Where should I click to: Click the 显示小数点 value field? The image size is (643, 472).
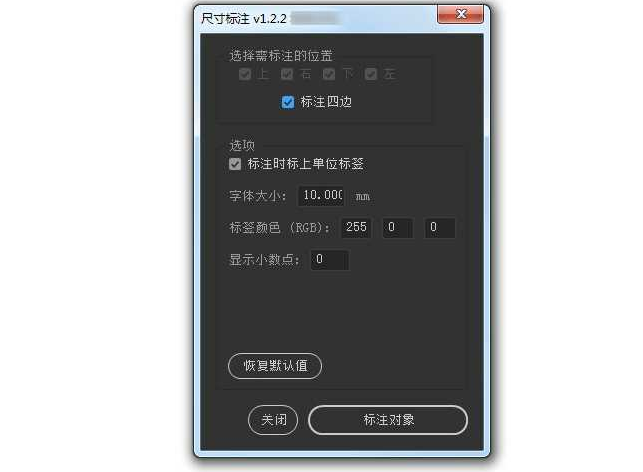click(x=330, y=260)
